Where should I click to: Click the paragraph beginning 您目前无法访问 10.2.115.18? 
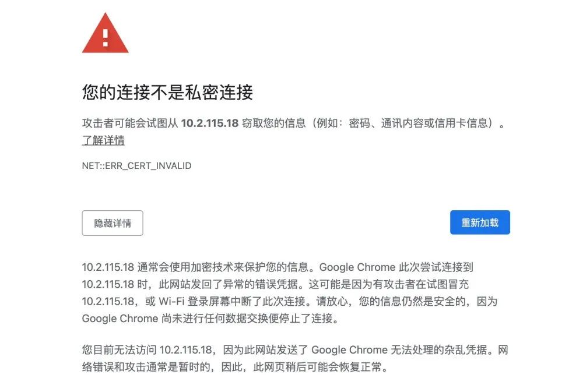(x=295, y=359)
